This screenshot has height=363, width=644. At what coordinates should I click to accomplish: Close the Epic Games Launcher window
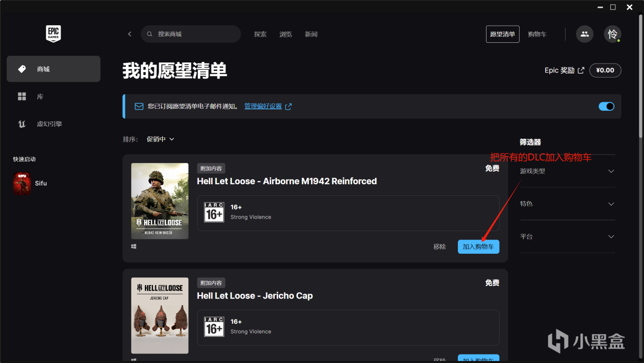(629, 7)
